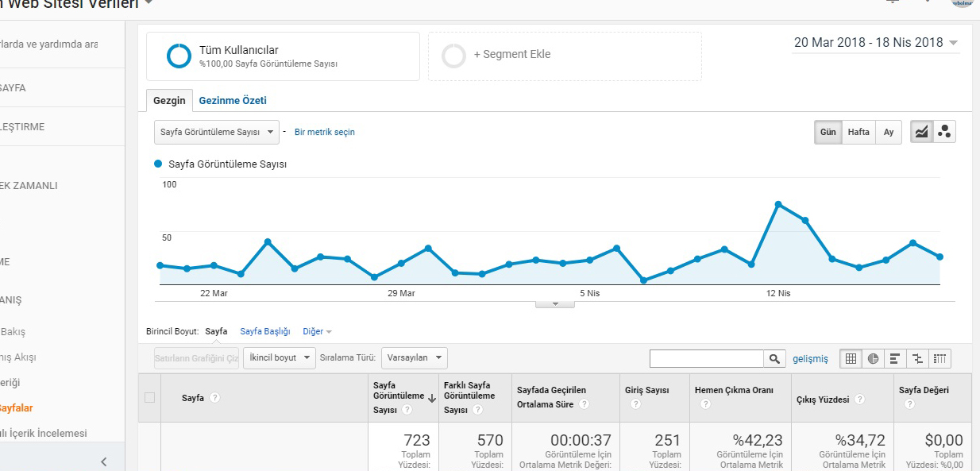This screenshot has width=980, height=471.
Task: Switch to line chart view icon
Action: [921, 132]
